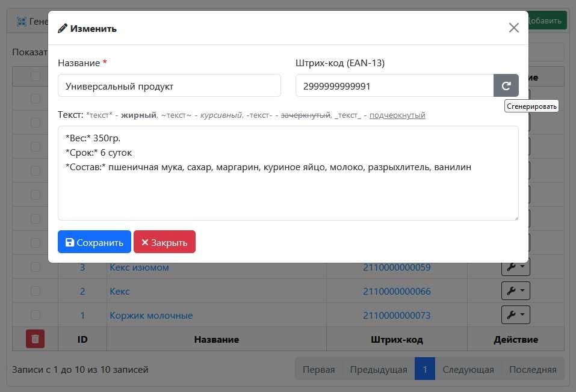This screenshot has height=392, width=576.
Task: Click the Действие column footer
Action: point(516,339)
